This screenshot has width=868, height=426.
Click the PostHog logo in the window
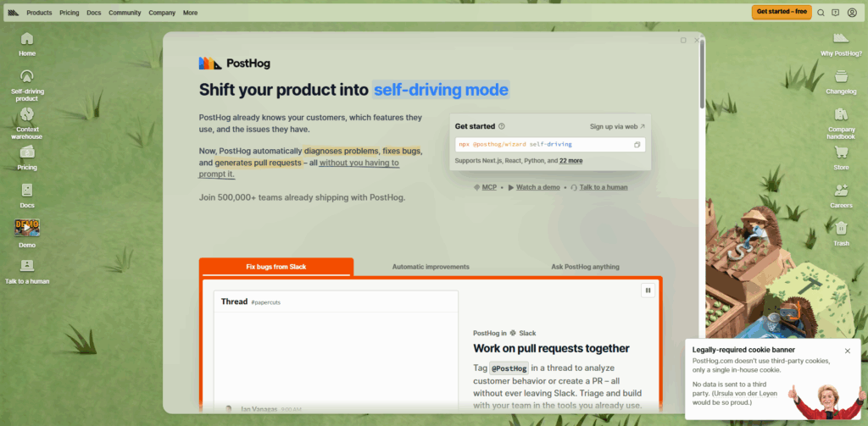(235, 63)
